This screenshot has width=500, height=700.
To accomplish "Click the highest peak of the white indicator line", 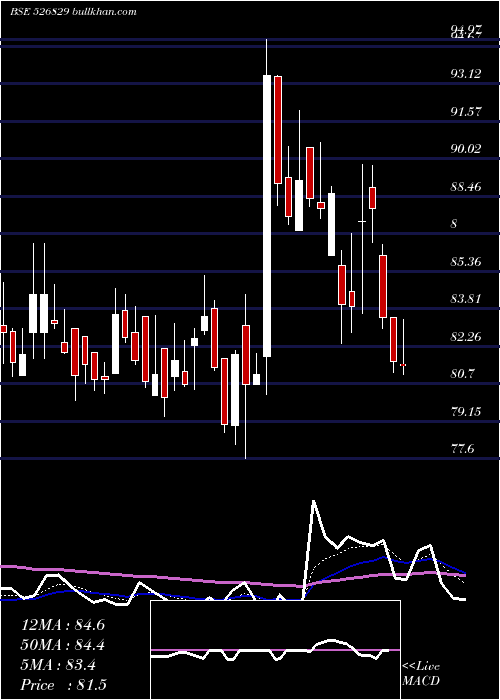I will tap(313, 501).
